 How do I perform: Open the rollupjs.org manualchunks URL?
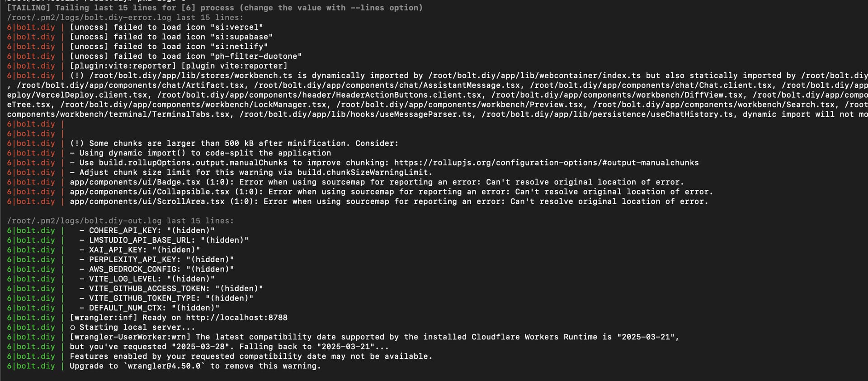click(x=546, y=163)
